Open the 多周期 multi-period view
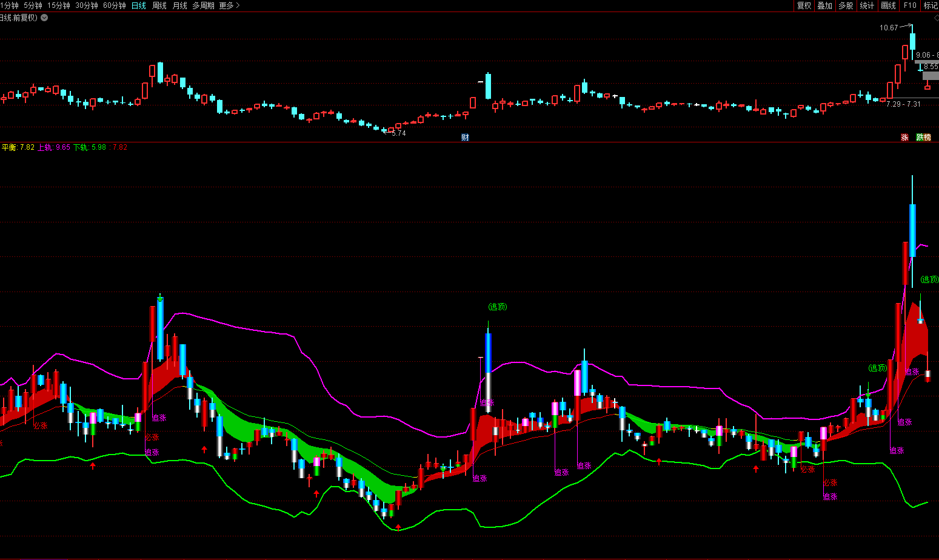 tap(203, 5)
